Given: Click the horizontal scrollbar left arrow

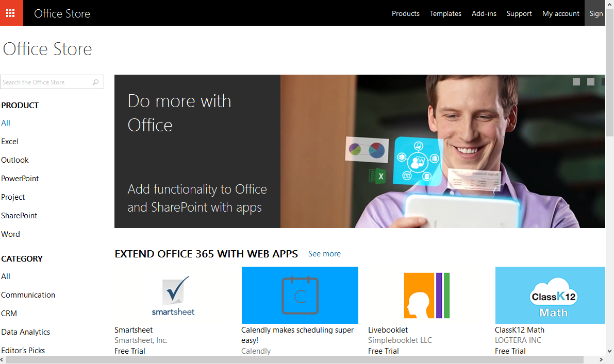Looking at the screenshot, I should 2,360.
